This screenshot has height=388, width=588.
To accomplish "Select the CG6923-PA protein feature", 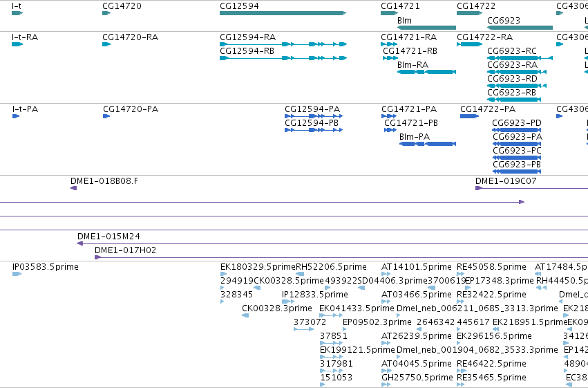I will (517, 144).
